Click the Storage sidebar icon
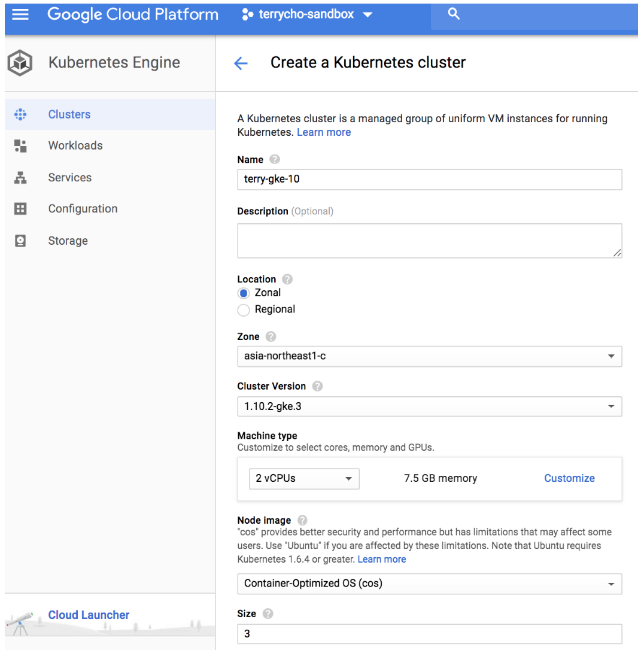Screen dimensions: 644x650 pyautogui.click(x=20, y=241)
